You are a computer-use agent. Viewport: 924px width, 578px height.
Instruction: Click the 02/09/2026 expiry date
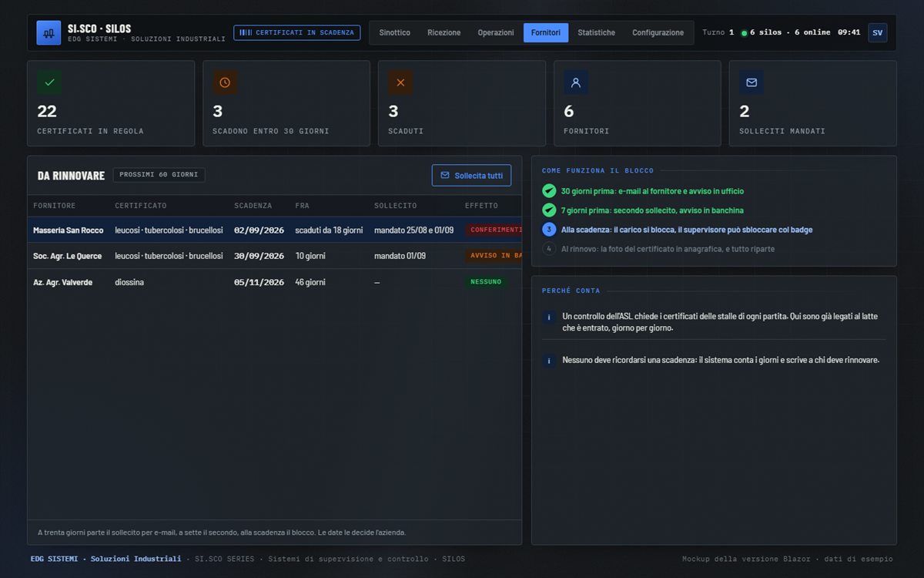coord(259,230)
